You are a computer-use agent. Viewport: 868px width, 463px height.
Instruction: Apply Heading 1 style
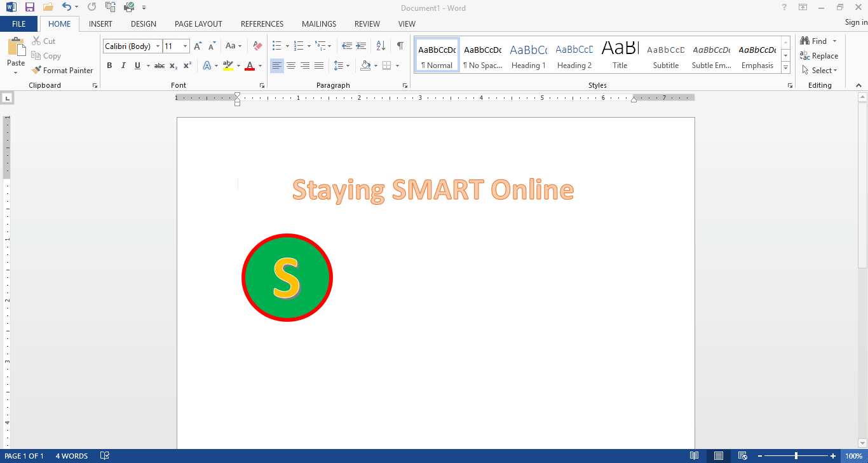point(529,55)
